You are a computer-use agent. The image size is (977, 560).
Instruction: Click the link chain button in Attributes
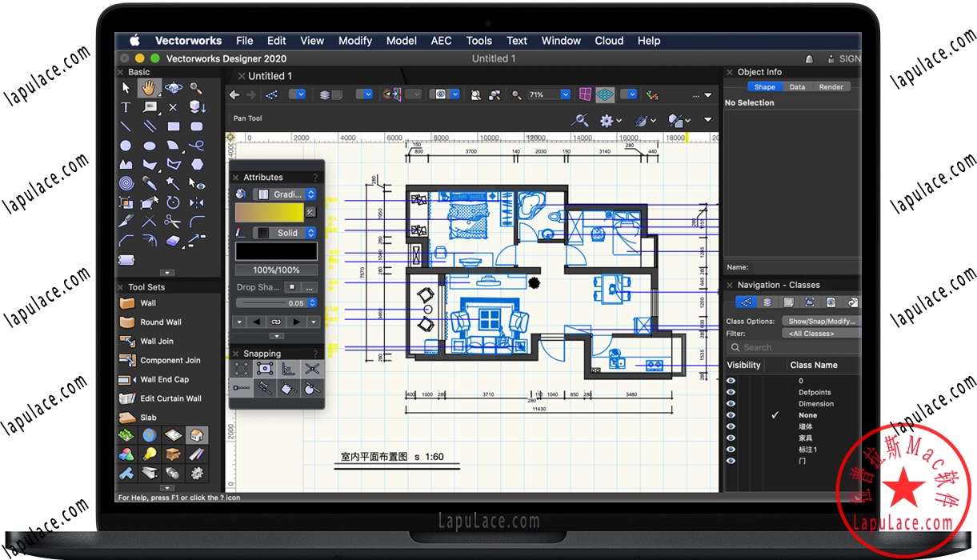coord(276,322)
